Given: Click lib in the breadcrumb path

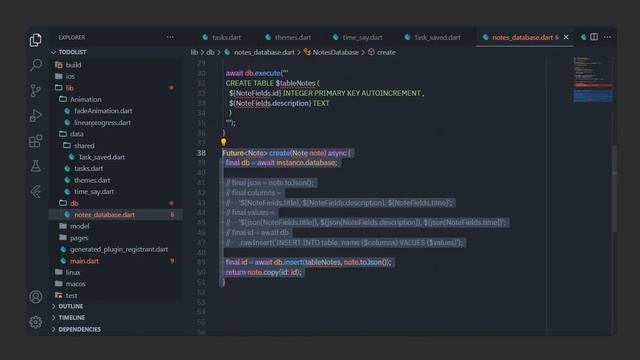Looking at the screenshot, I should tap(194, 52).
